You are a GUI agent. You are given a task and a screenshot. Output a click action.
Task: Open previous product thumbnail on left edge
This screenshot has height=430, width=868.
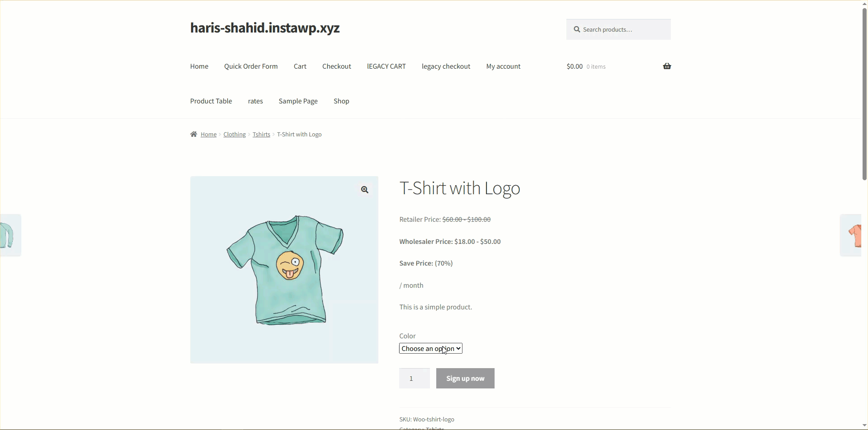click(10, 235)
